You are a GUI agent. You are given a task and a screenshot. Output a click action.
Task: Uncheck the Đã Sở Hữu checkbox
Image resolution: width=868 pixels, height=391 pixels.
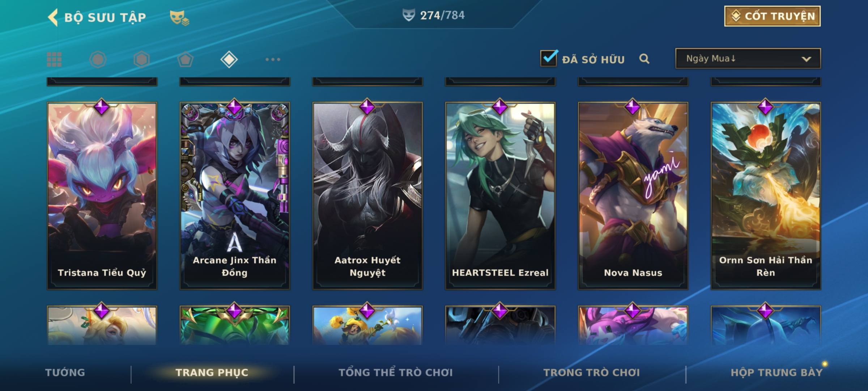coord(549,58)
